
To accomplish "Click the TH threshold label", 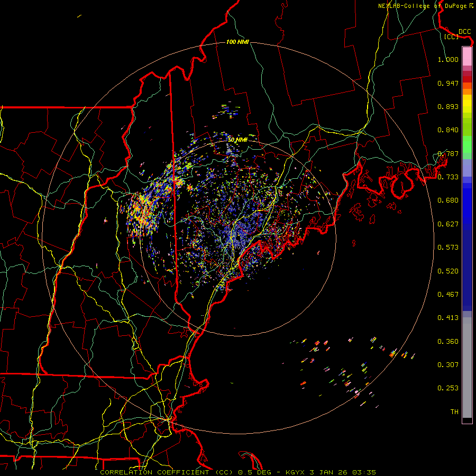I will pyautogui.click(x=454, y=412).
